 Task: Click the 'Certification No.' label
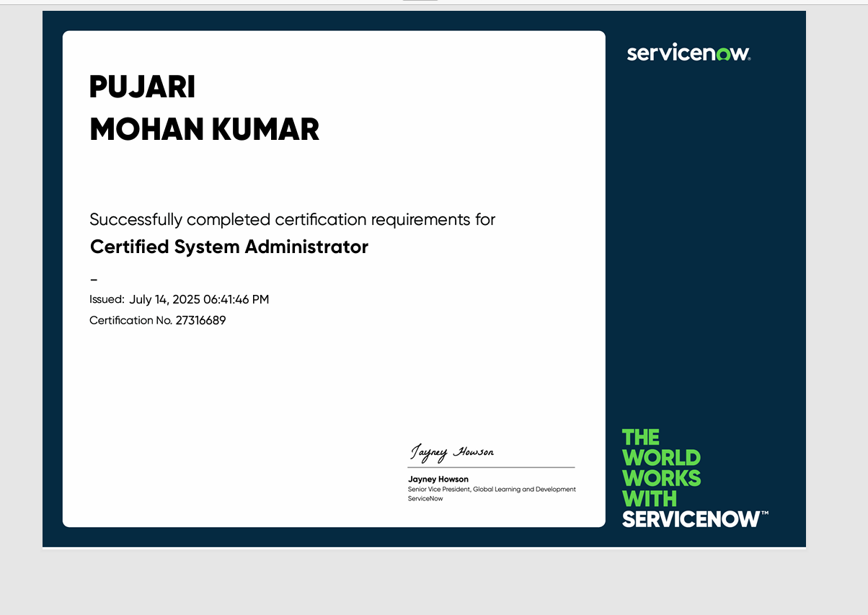(x=130, y=320)
